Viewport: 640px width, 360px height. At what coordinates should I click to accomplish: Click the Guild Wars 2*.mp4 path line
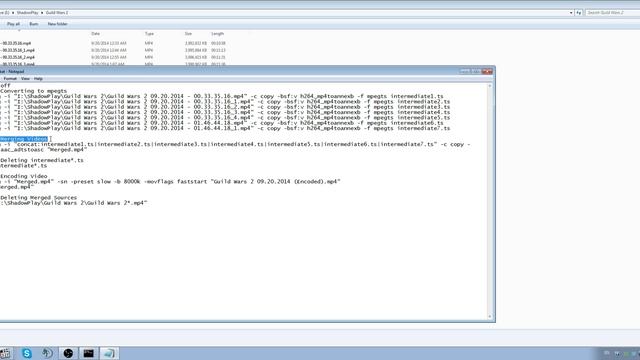pos(74,202)
